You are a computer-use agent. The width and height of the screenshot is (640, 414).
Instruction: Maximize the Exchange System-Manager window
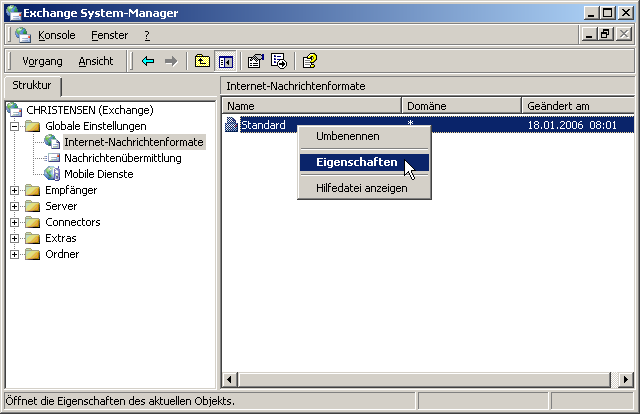click(x=607, y=13)
